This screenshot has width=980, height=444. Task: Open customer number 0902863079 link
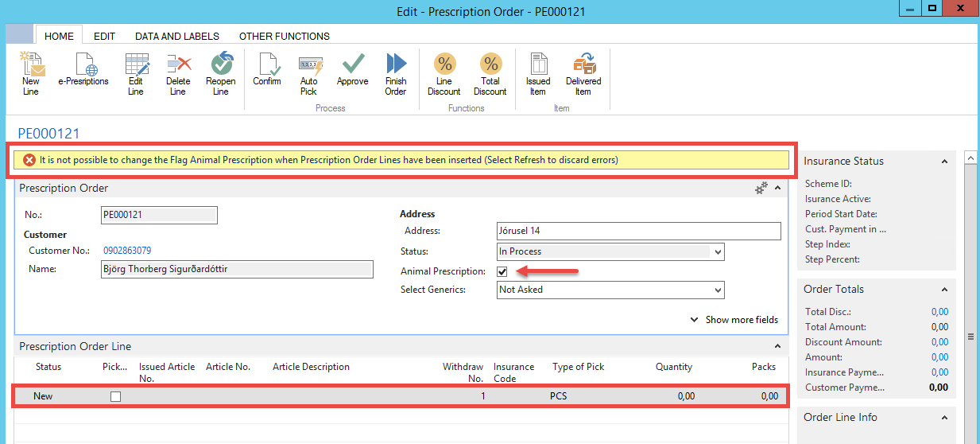point(127,251)
